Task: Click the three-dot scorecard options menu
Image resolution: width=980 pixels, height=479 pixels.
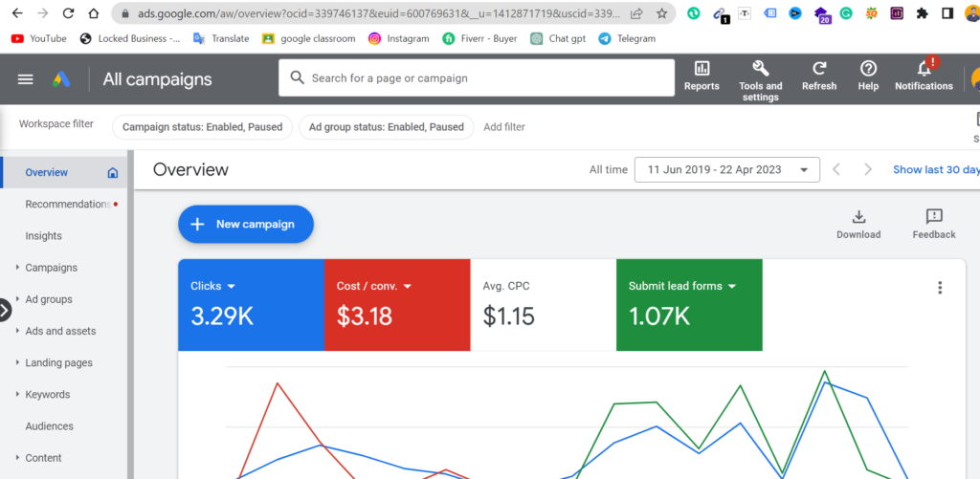Action: pyautogui.click(x=940, y=288)
